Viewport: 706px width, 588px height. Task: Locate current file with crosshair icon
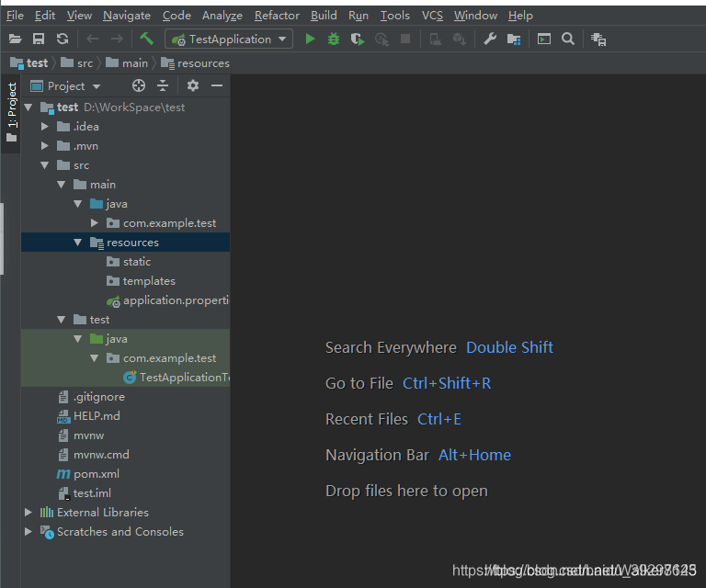point(139,85)
